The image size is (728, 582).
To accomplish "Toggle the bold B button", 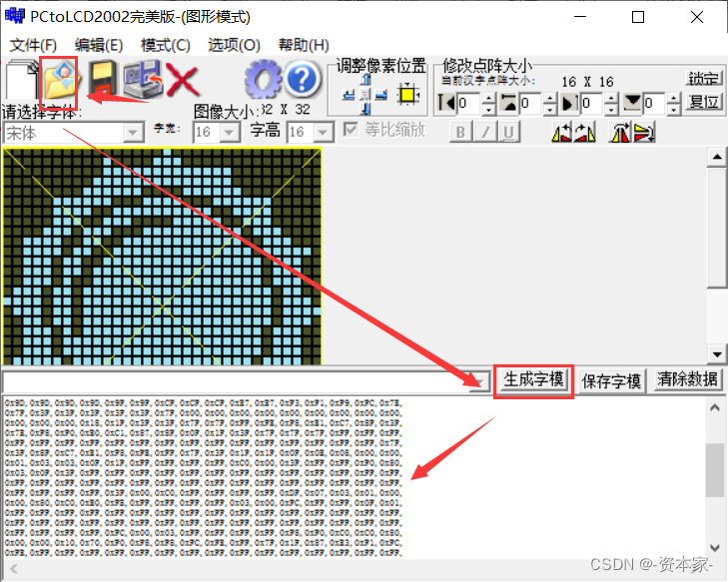I will tap(461, 132).
